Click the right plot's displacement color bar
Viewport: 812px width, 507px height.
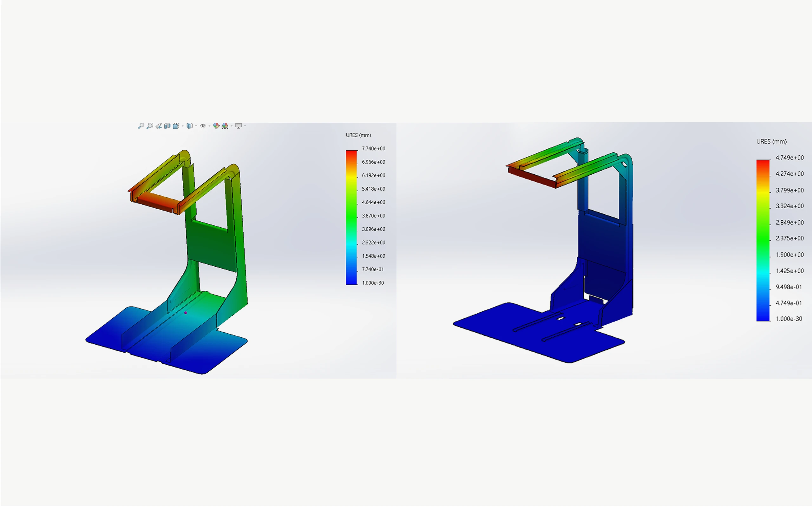click(763, 240)
